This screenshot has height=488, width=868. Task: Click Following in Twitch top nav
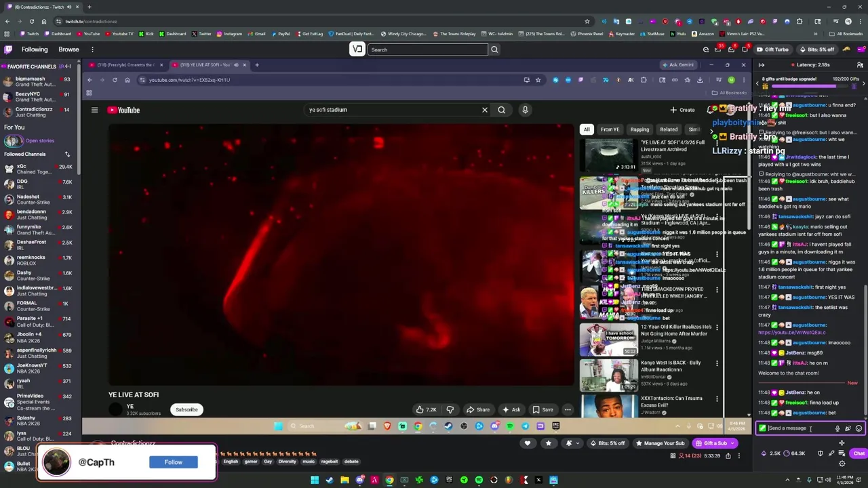[34, 49]
